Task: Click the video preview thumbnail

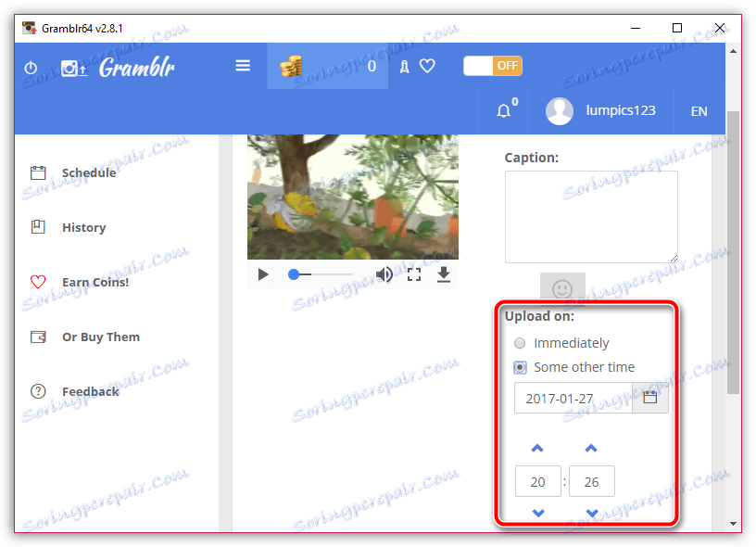Action: [x=353, y=197]
